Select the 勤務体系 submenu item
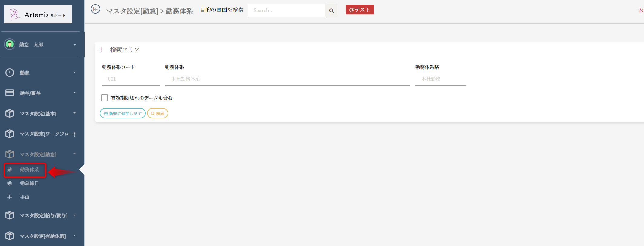 [x=29, y=170]
